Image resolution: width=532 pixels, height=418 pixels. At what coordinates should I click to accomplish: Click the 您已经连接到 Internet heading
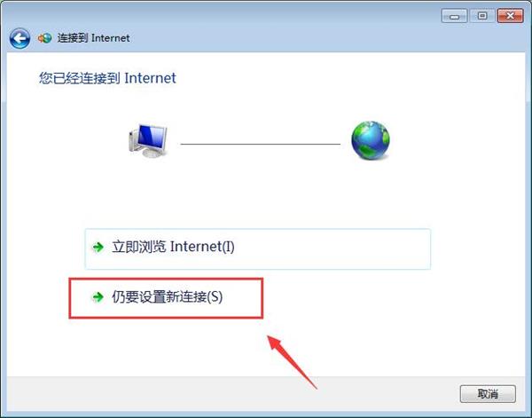click(107, 78)
